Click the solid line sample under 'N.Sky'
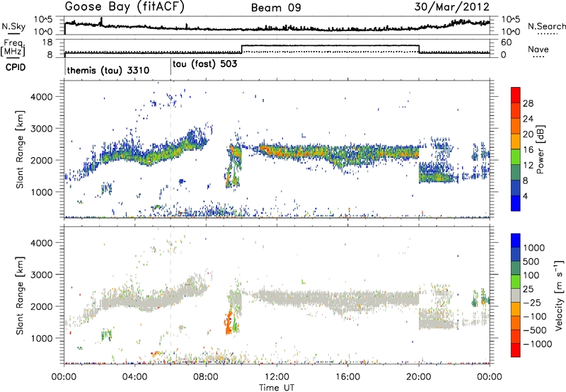566x392 pixels. (x=13, y=33)
